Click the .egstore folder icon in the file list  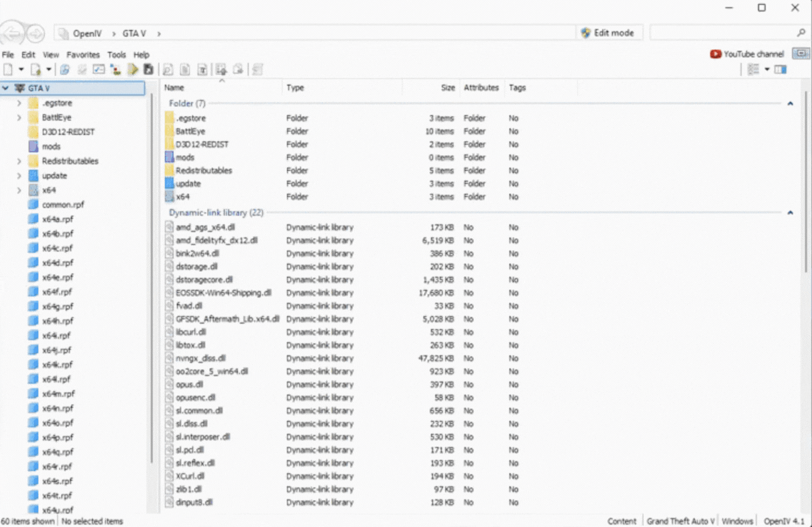169,118
